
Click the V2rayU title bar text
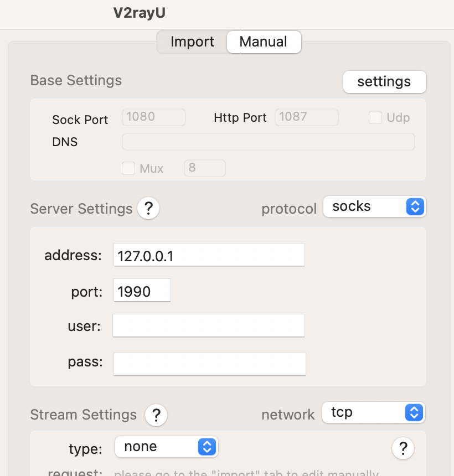point(140,12)
